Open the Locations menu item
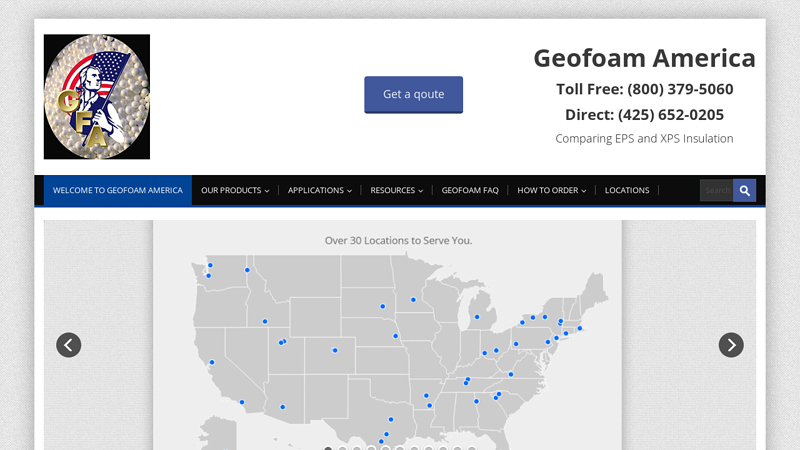800x450 pixels. click(627, 190)
